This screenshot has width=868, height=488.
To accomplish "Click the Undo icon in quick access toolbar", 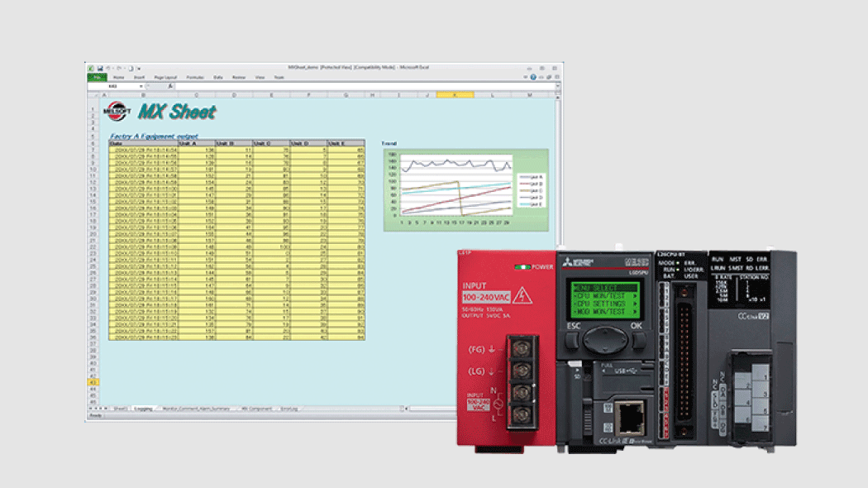I will coord(109,68).
